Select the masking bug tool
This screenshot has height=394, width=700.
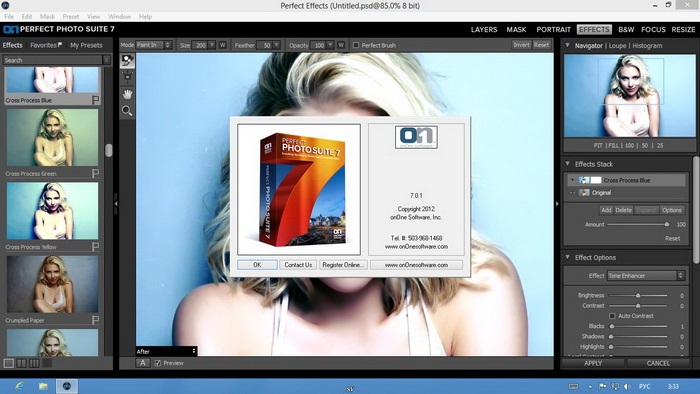(x=127, y=77)
